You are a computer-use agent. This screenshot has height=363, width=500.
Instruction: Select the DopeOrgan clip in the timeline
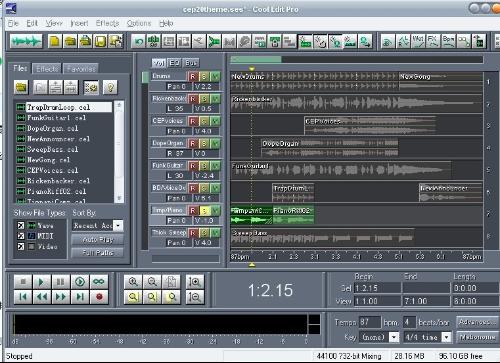point(330,148)
